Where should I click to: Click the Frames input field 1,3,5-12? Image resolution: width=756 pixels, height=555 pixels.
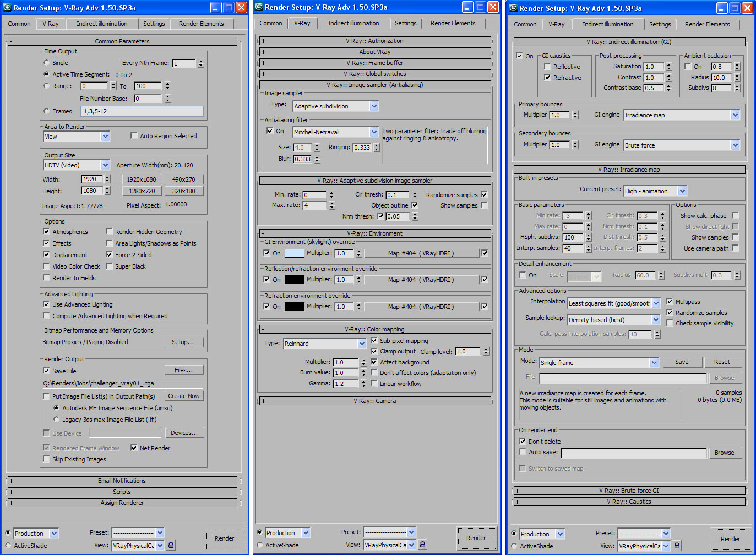[x=142, y=111]
